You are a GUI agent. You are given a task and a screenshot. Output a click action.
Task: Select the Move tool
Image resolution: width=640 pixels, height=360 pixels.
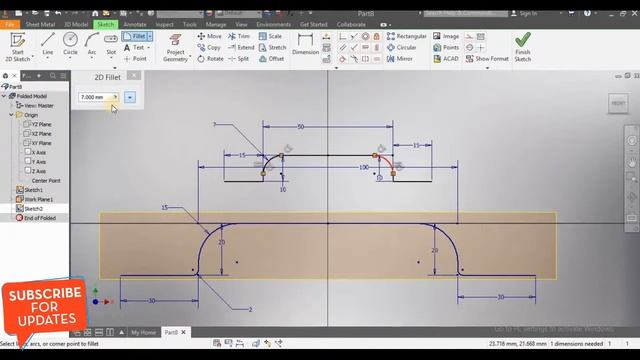(x=209, y=36)
